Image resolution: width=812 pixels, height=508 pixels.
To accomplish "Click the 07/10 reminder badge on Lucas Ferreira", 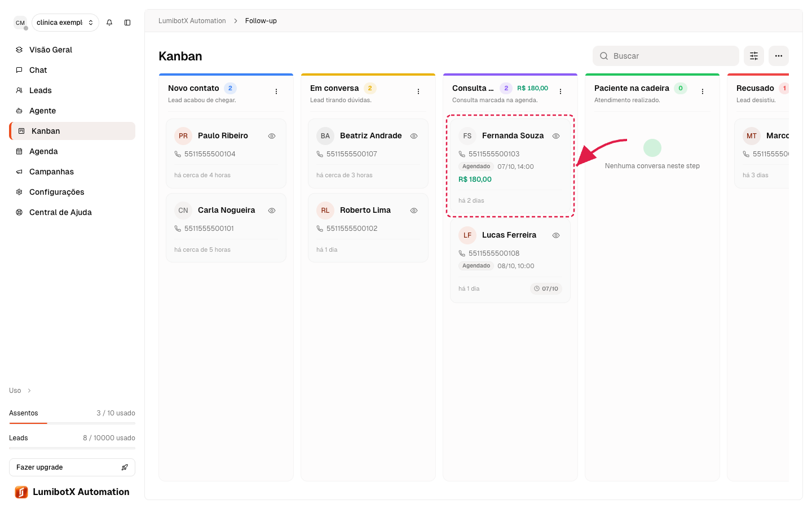I will tap(546, 288).
